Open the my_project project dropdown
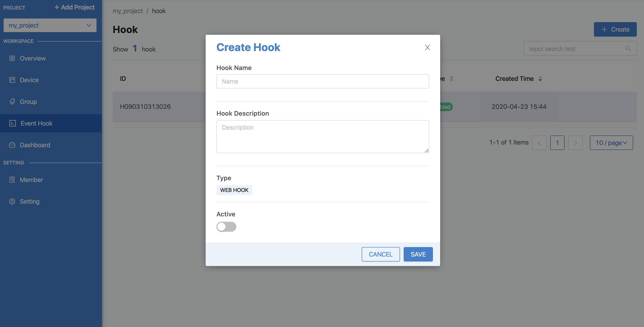 [x=50, y=25]
